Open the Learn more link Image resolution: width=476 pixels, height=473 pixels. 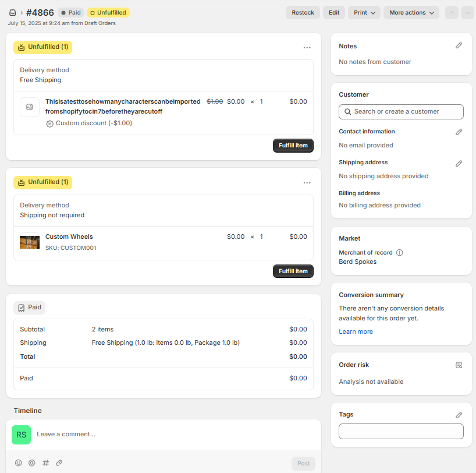(x=356, y=331)
